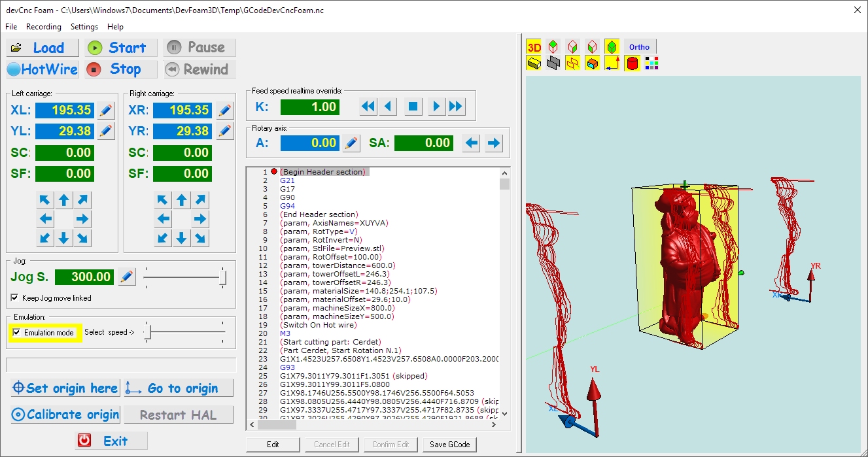This screenshot has width=868, height=457.
Task: Edit the XL value with pencil icon
Action: point(107,110)
